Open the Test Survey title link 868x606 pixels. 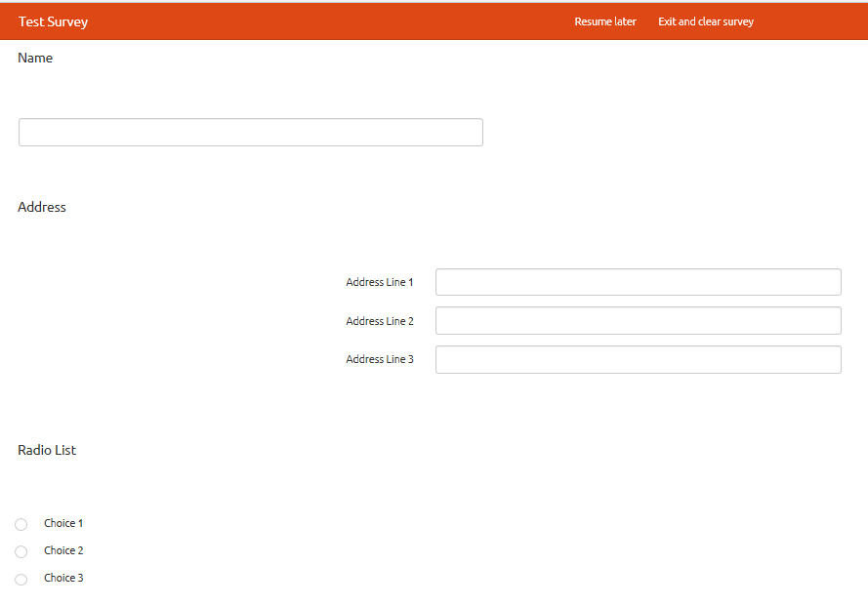[x=53, y=21]
